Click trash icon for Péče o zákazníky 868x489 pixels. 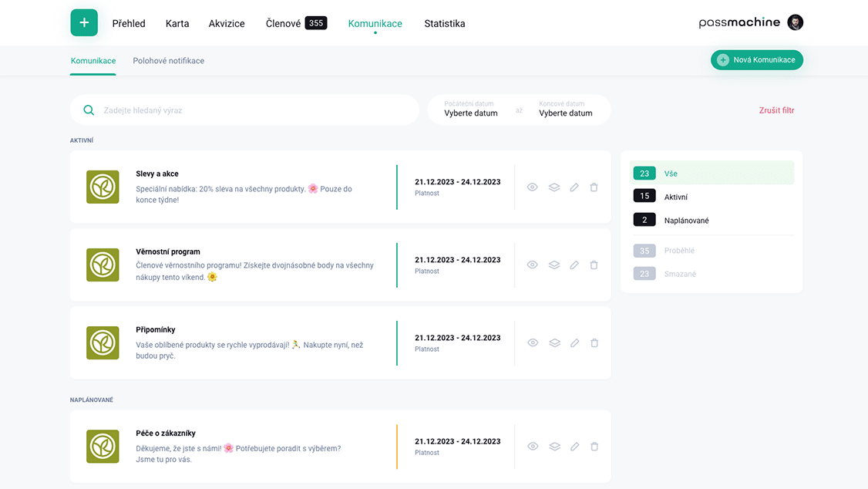click(x=594, y=447)
